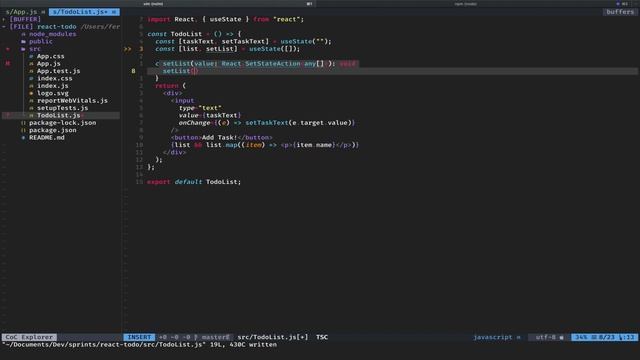Click the INSERT mode indicator
Screen dimensions: 640x360
click(x=139, y=337)
